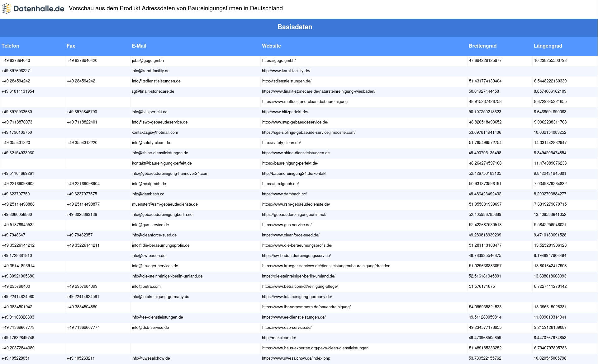
Task: Click the uwesalchow.de index.php URL
Action: coord(296,358)
